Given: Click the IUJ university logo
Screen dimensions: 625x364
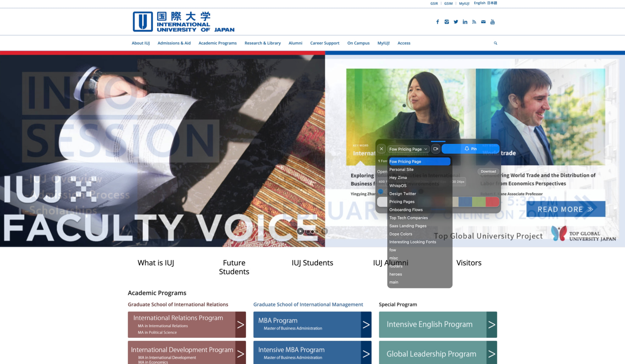Looking at the screenshot, I should [183, 22].
